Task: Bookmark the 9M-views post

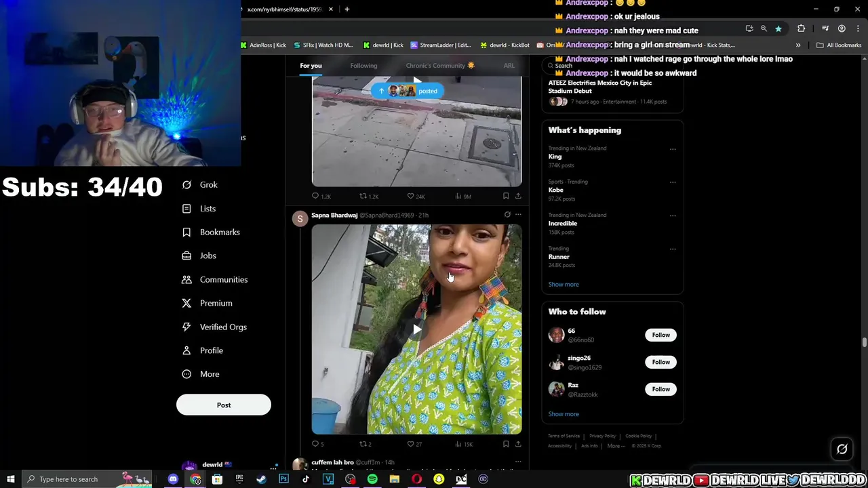Action: coord(506,196)
